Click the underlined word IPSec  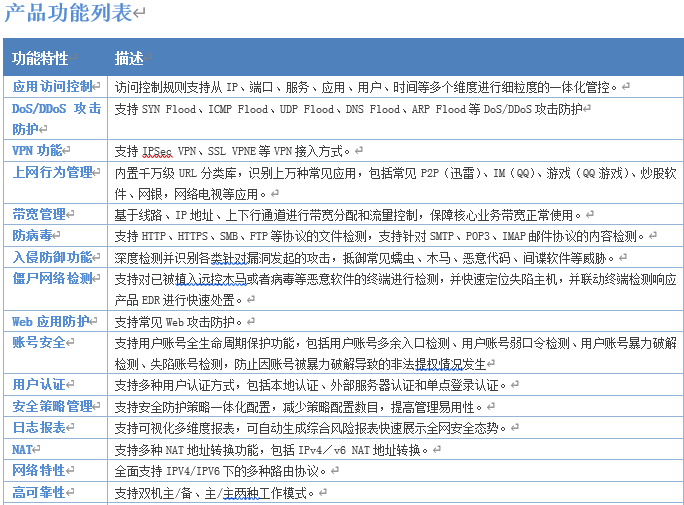pyautogui.click(x=157, y=151)
